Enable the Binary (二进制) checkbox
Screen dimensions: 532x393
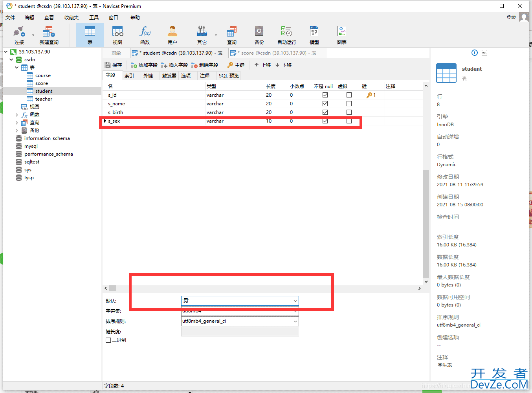pyautogui.click(x=108, y=340)
